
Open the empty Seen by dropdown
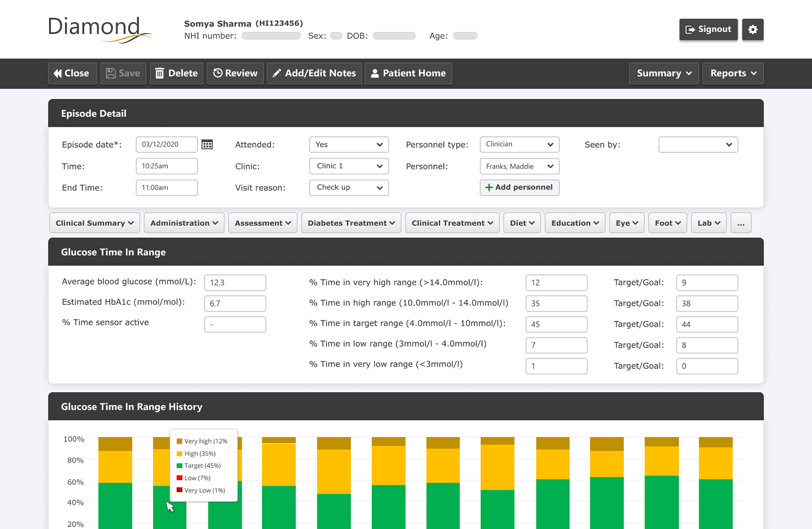[698, 144]
